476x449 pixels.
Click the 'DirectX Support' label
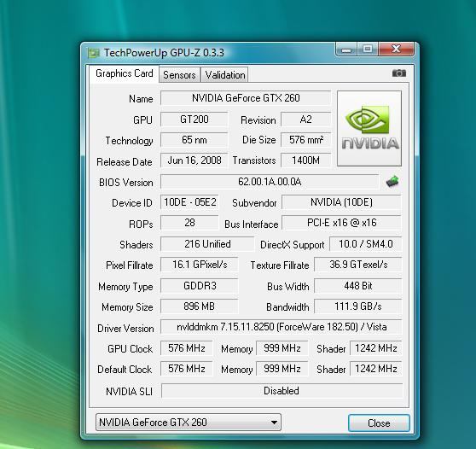pos(293,245)
